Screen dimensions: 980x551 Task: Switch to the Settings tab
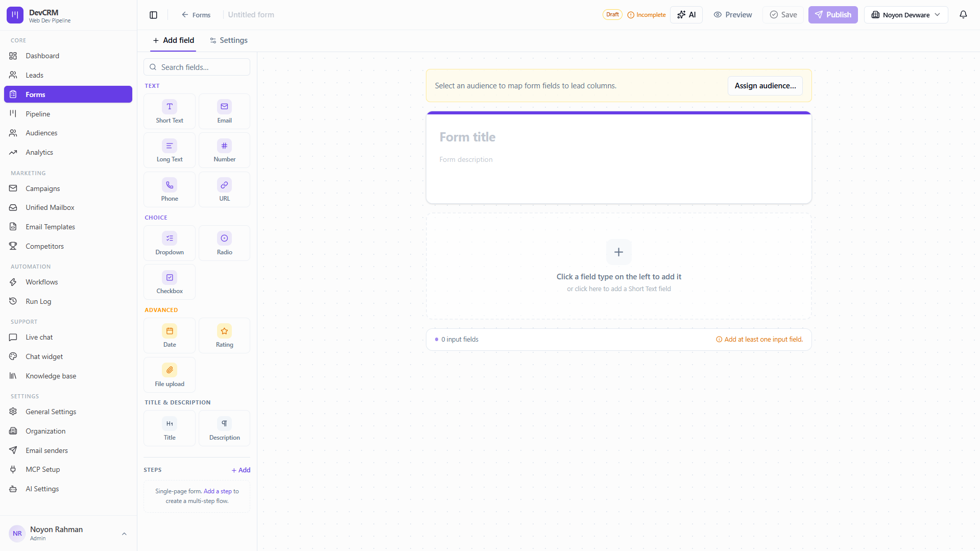(229, 40)
